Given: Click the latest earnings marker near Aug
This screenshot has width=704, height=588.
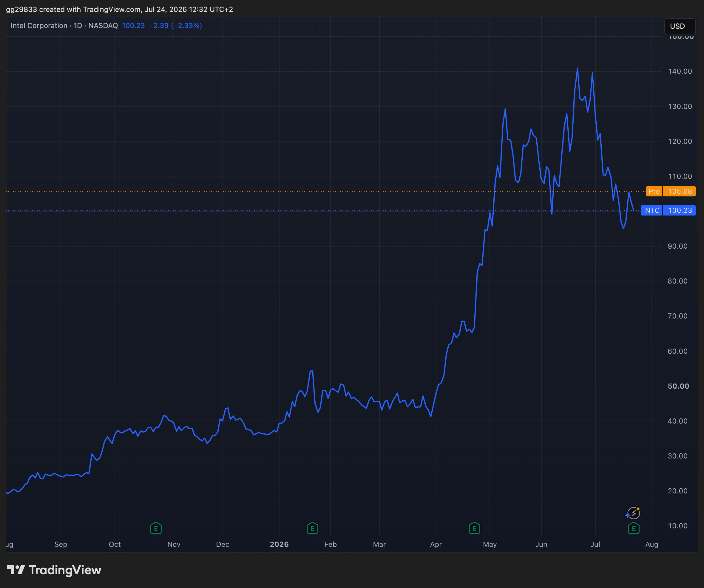Looking at the screenshot, I should coord(634,528).
